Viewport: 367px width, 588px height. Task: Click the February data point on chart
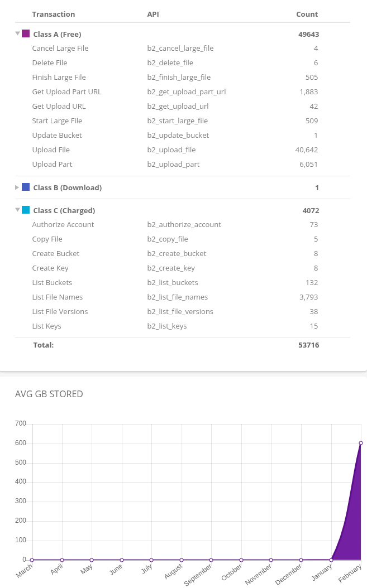[x=361, y=443]
